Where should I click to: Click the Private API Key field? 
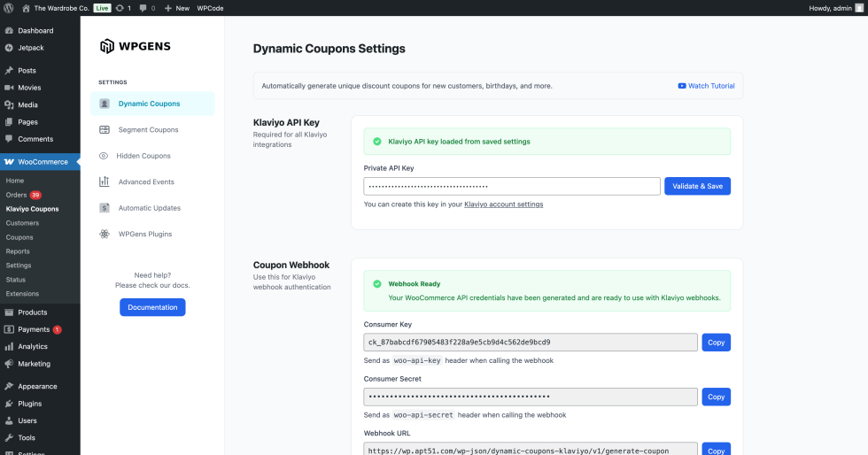point(512,186)
